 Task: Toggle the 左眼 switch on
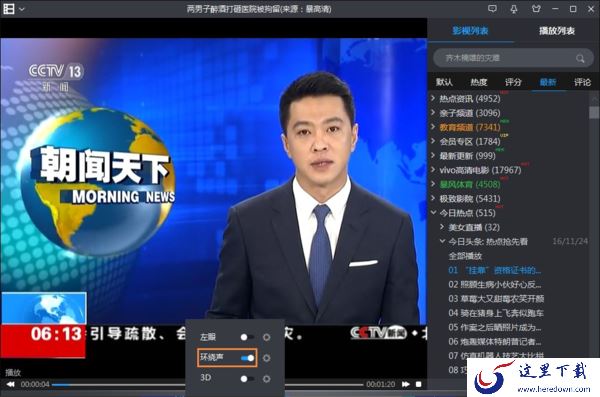pos(246,337)
